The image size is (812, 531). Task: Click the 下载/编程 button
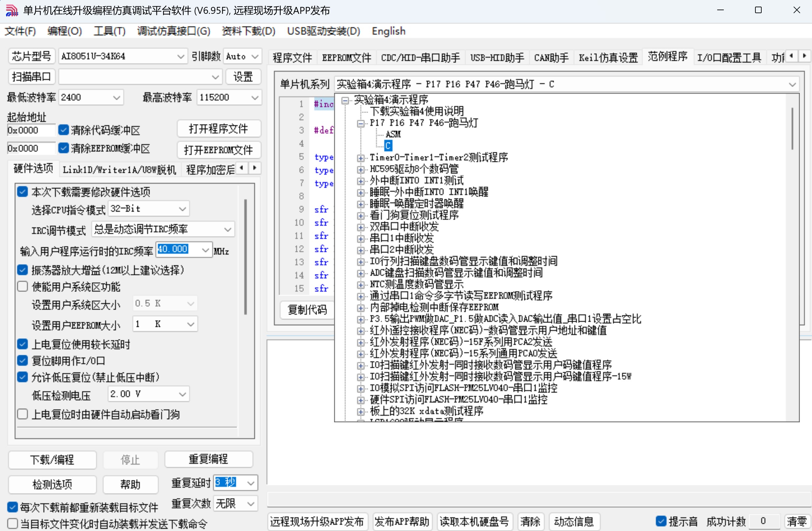[x=52, y=460]
